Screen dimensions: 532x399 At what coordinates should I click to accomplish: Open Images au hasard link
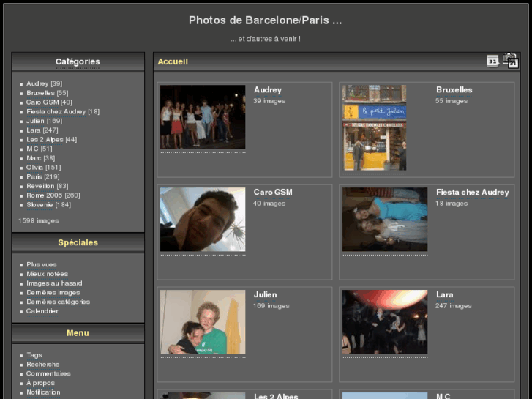(x=54, y=283)
